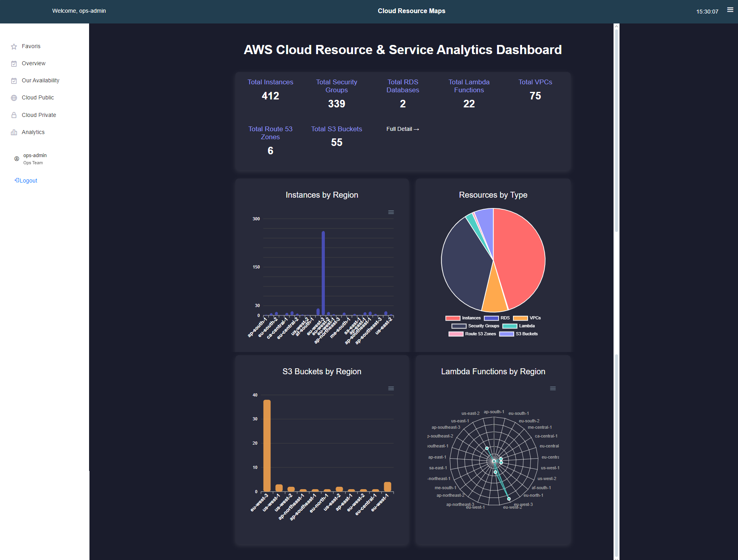Open Our Availability section
Image resolution: width=738 pixels, height=560 pixels.
click(41, 80)
